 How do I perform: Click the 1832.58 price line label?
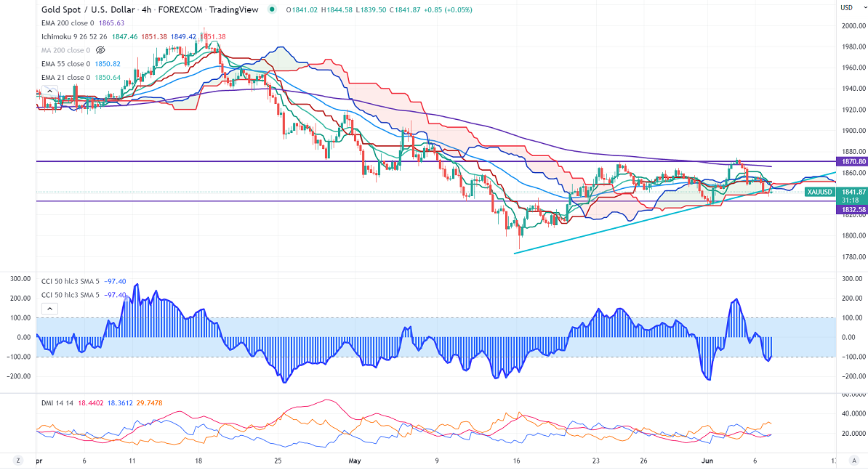pos(853,209)
